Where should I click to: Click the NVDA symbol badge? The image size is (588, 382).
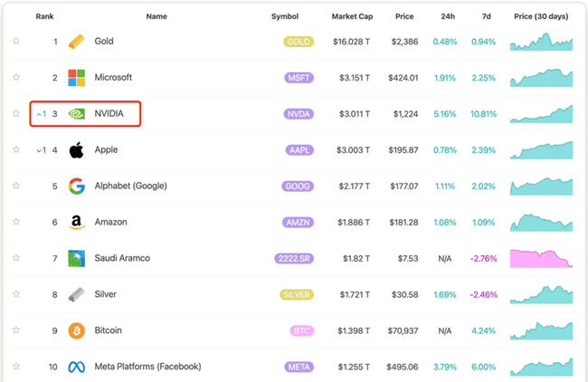298,114
